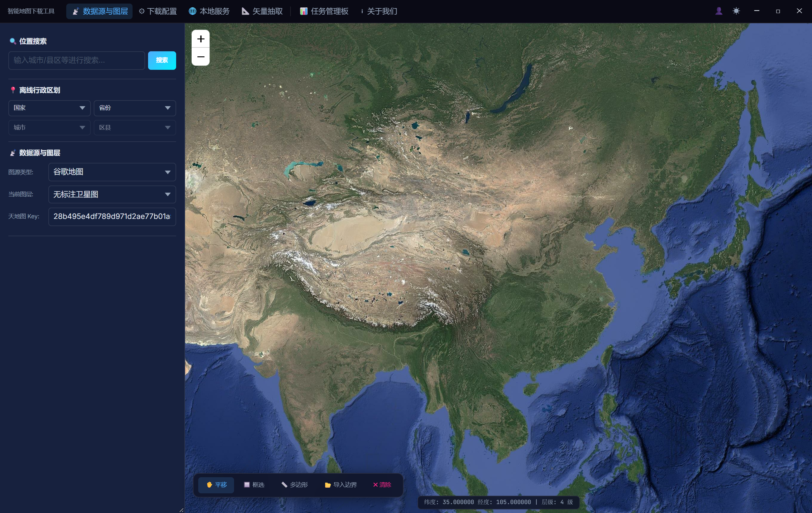Expand the 区县 district dropdown
812x513 pixels.
135,127
